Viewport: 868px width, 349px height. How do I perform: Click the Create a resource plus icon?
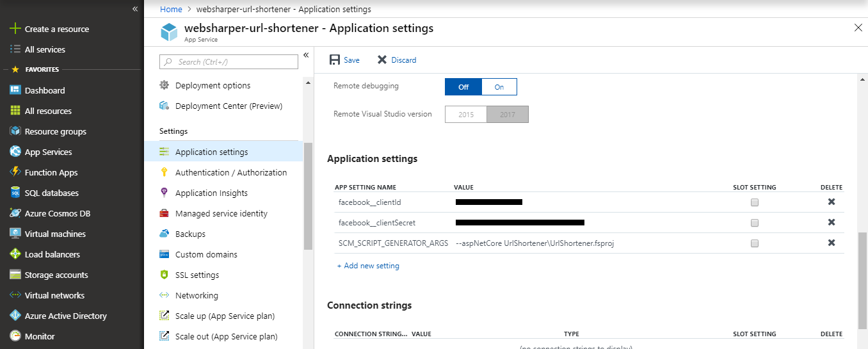(15, 29)
